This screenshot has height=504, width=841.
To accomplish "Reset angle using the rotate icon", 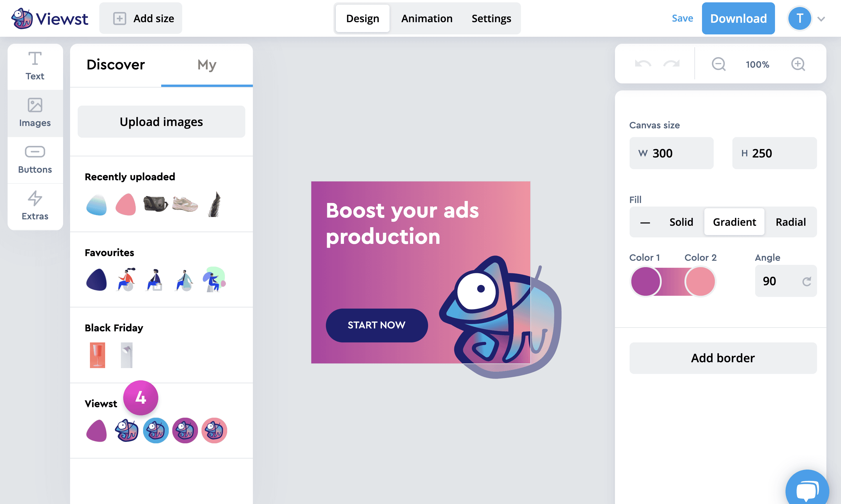I will pyautogui.click(x=807, y=281).
